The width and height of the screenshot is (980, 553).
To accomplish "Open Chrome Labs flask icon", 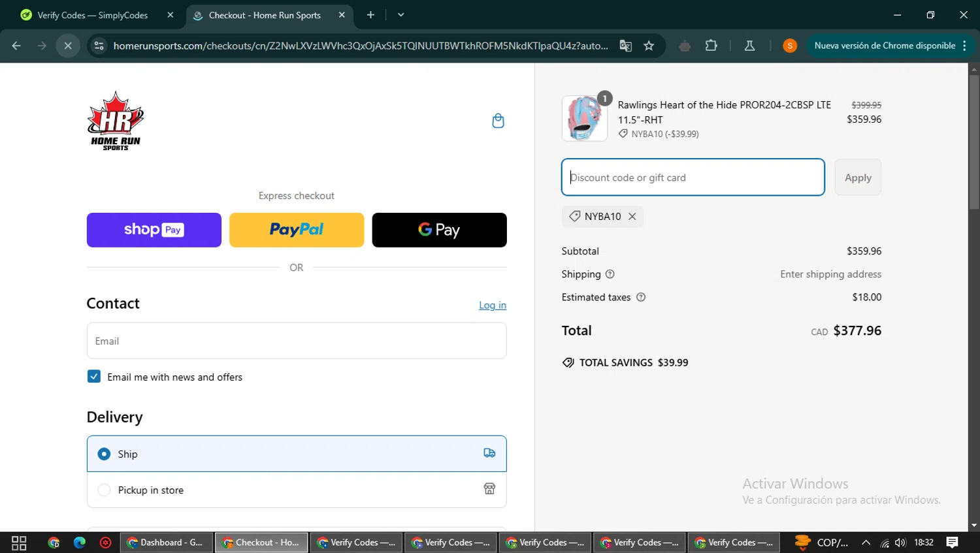I will click(x=749, y=46).
